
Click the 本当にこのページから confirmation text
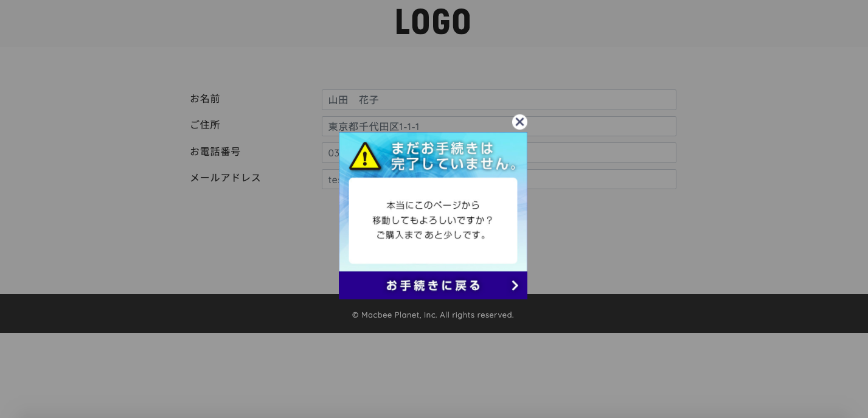[x=433, y=205]
